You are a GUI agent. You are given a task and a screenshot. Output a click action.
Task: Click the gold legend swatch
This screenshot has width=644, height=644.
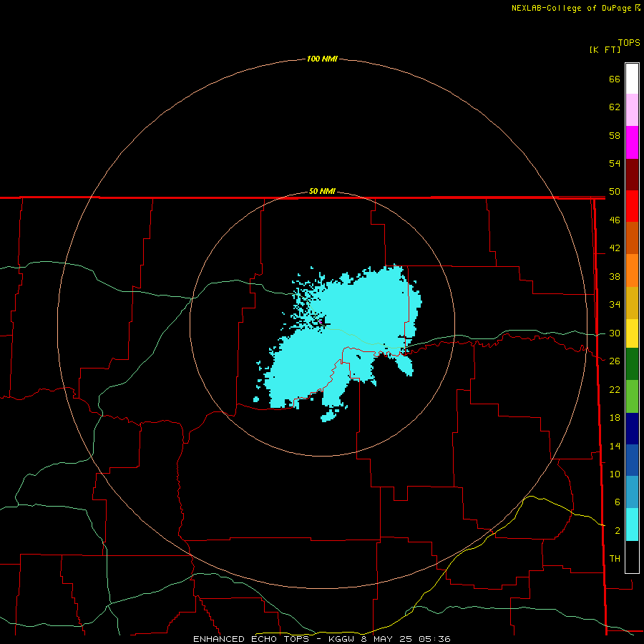coord(632,303)
